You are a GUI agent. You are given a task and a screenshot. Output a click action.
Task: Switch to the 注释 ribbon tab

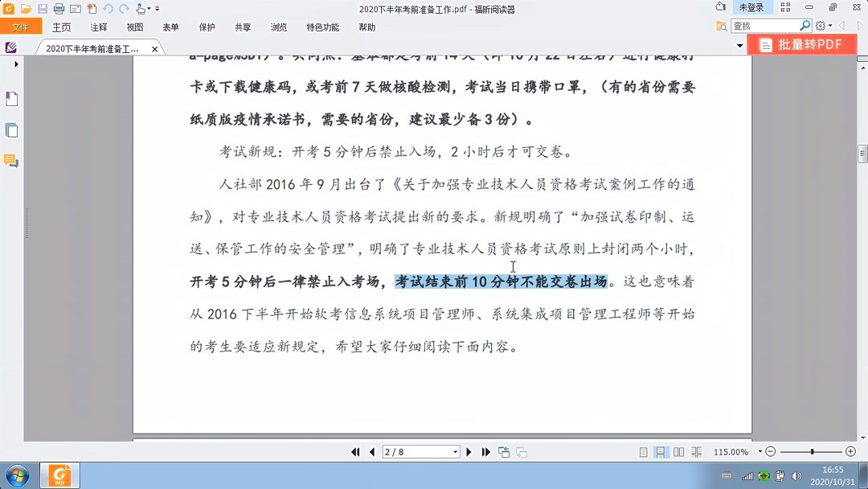[x=97, y=27]
